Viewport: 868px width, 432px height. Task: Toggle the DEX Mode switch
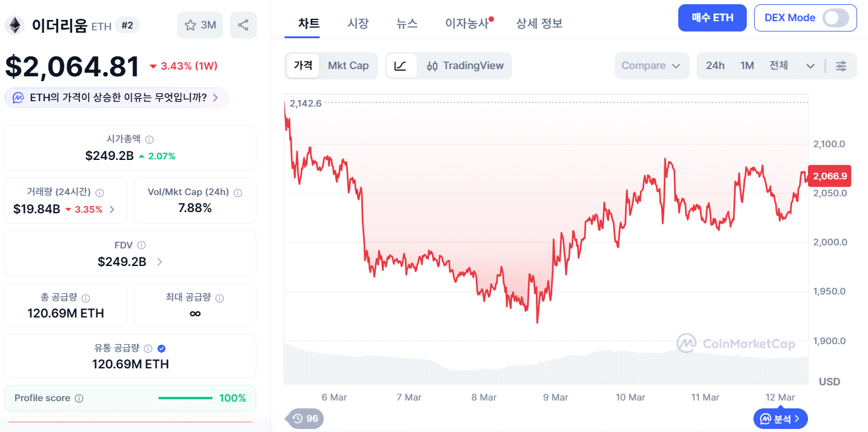(835, 18)
